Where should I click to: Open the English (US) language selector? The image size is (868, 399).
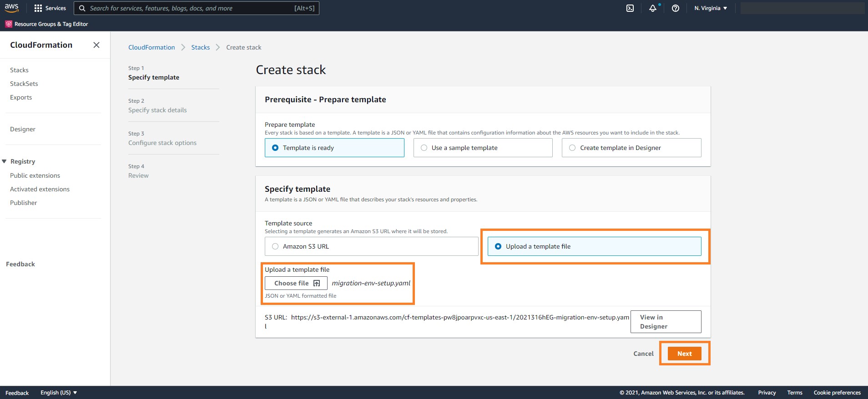59,393
